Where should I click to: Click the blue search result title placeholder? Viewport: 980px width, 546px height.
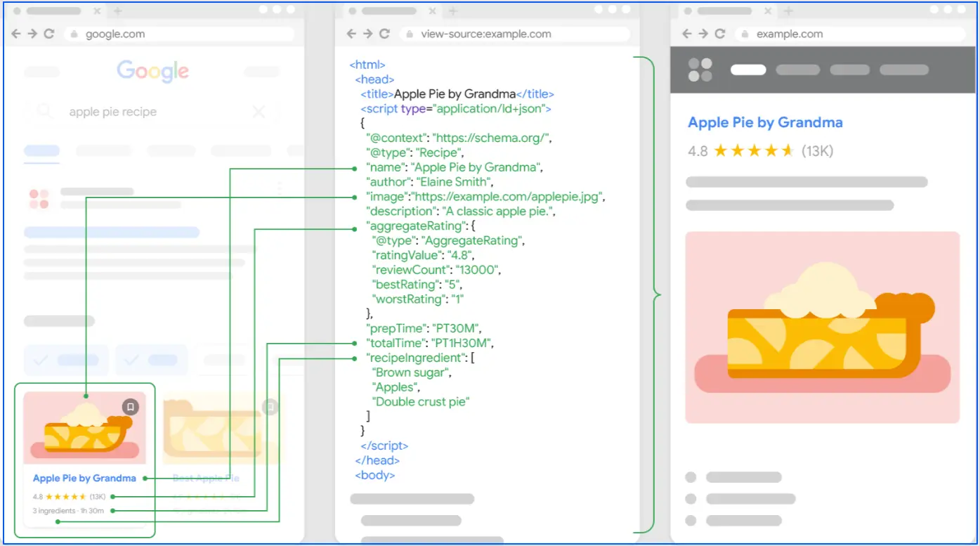[112, 232]
